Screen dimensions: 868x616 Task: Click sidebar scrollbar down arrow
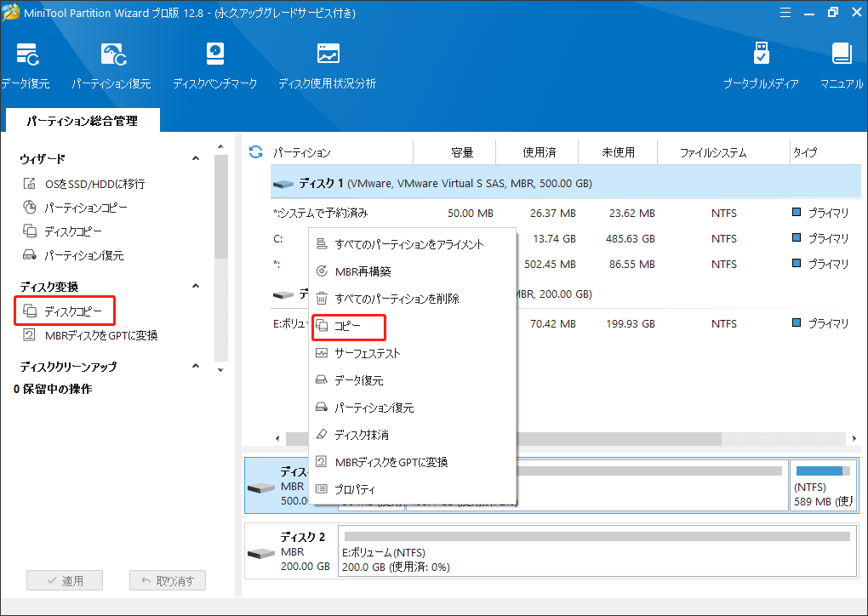tap(221, 370)
